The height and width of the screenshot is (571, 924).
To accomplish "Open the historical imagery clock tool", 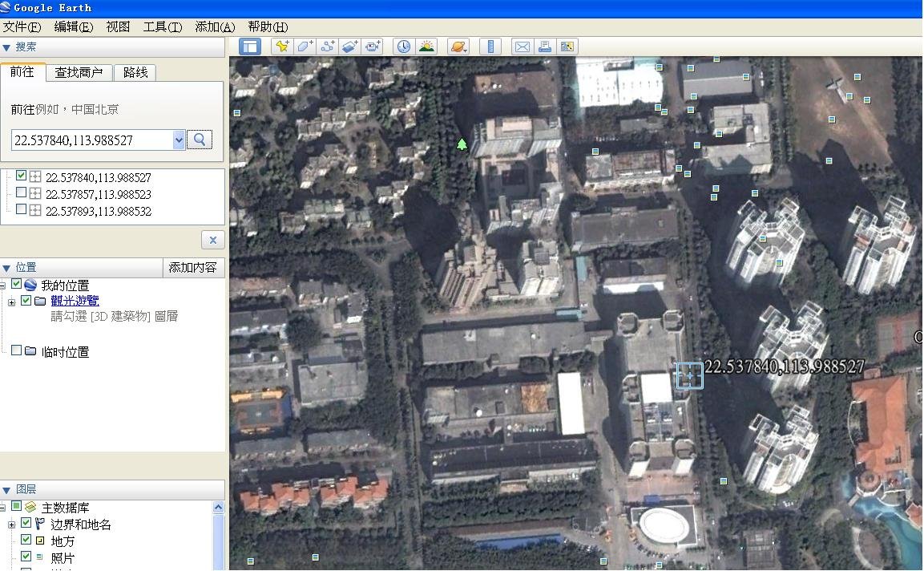I will pos(403,47).
